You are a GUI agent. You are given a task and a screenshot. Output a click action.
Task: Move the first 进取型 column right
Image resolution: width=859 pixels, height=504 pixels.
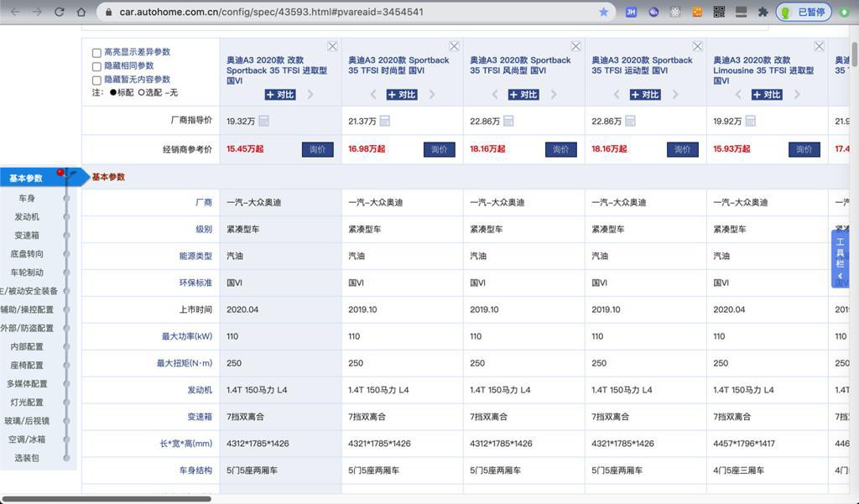click(x=310, y=95)
